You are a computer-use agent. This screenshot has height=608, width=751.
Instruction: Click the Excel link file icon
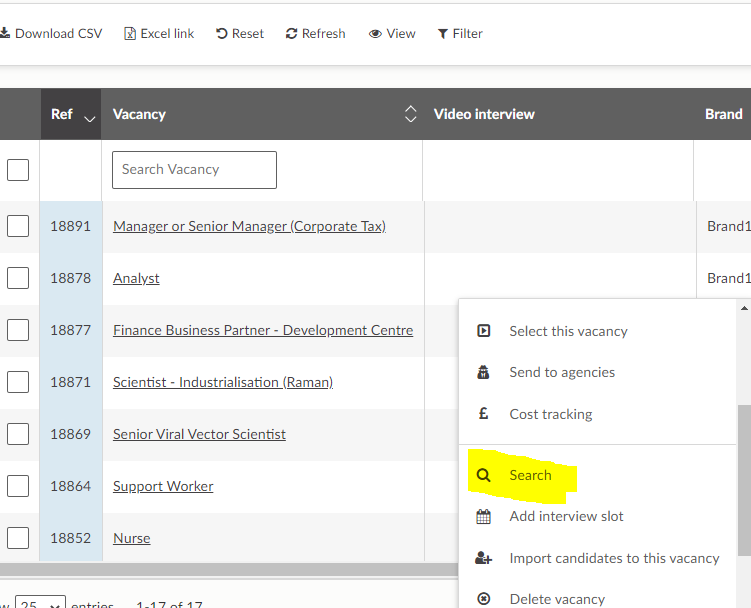[130, 34]
